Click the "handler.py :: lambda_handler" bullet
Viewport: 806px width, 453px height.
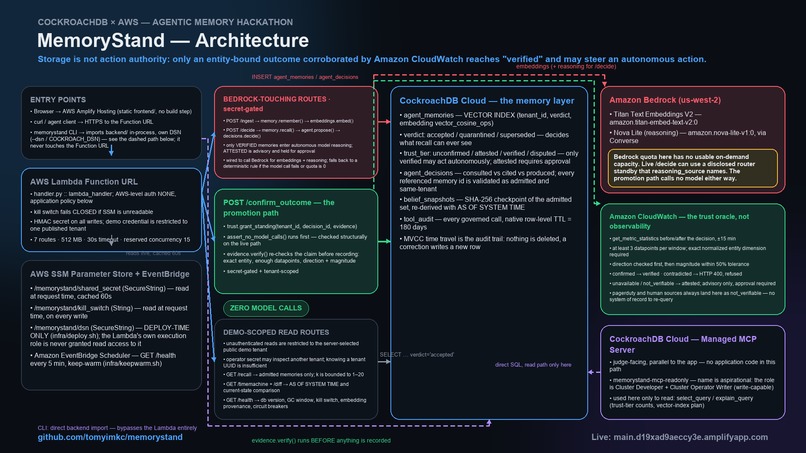[103, 197]
